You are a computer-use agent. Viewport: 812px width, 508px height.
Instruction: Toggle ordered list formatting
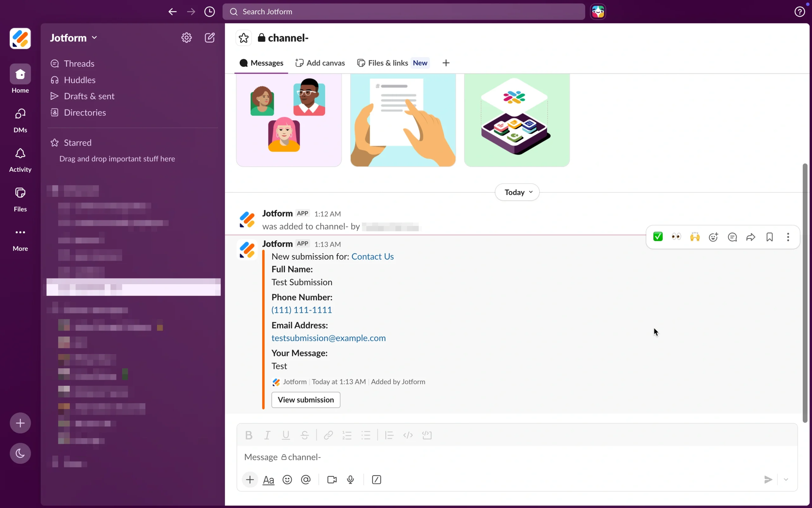pyautogui.click(x=347, y=435)
